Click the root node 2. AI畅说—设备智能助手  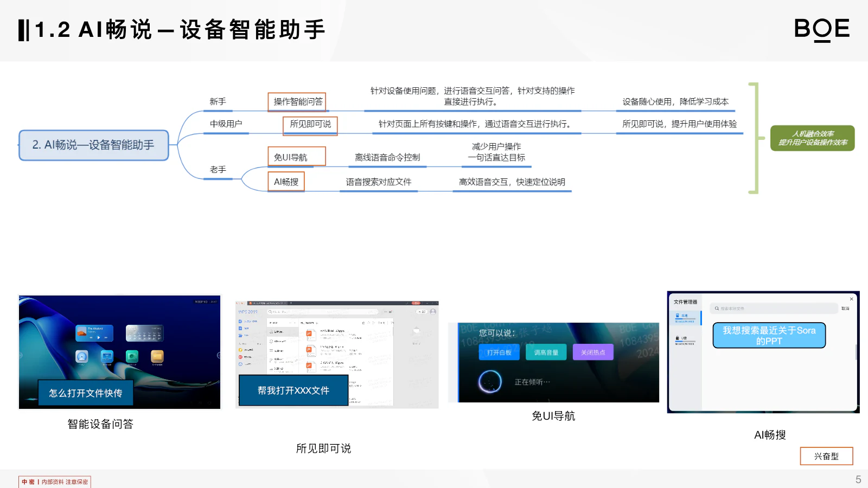[94, 145]
